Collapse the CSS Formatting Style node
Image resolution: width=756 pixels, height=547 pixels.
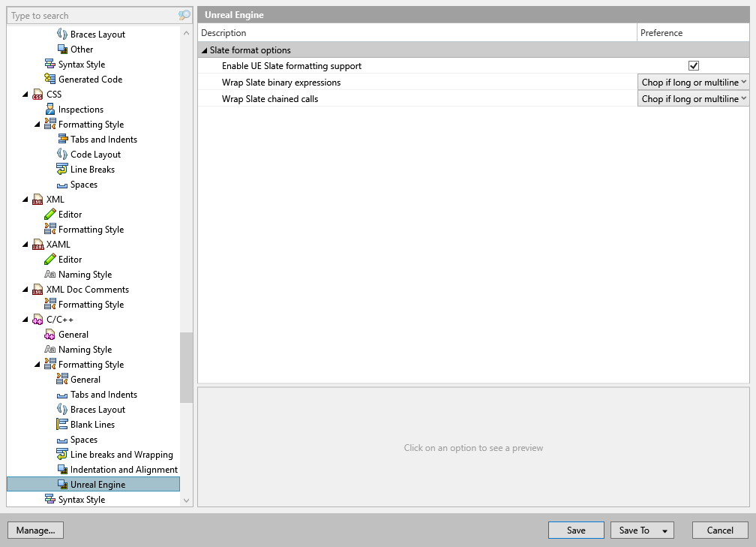click(38, 125)
